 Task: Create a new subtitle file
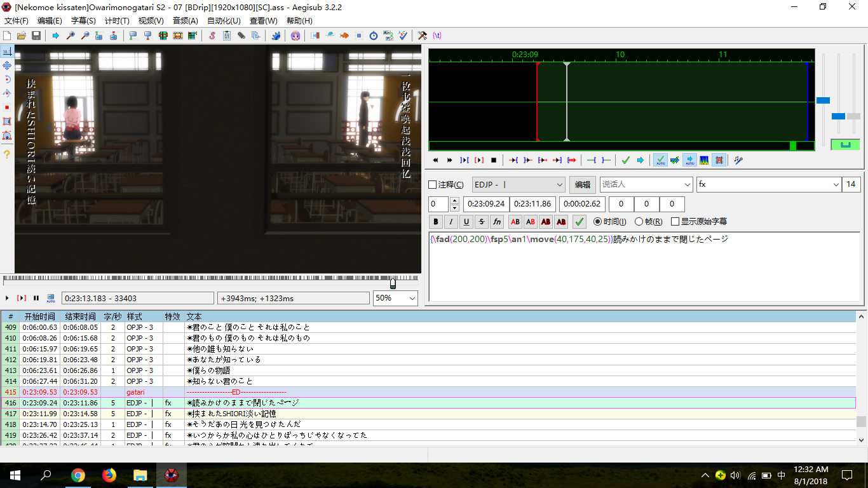tap(7, 36)
